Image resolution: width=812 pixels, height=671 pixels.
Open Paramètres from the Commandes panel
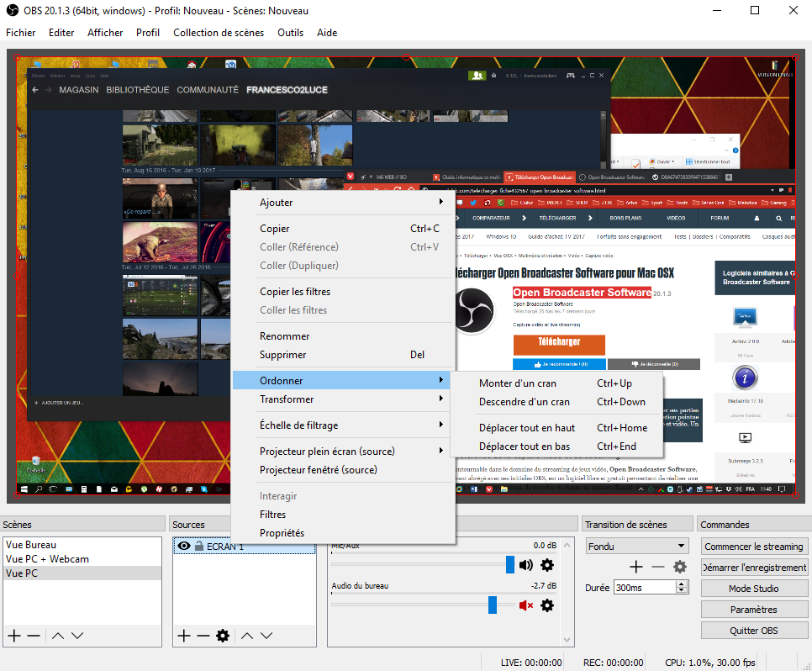click(x=754, y=610)
